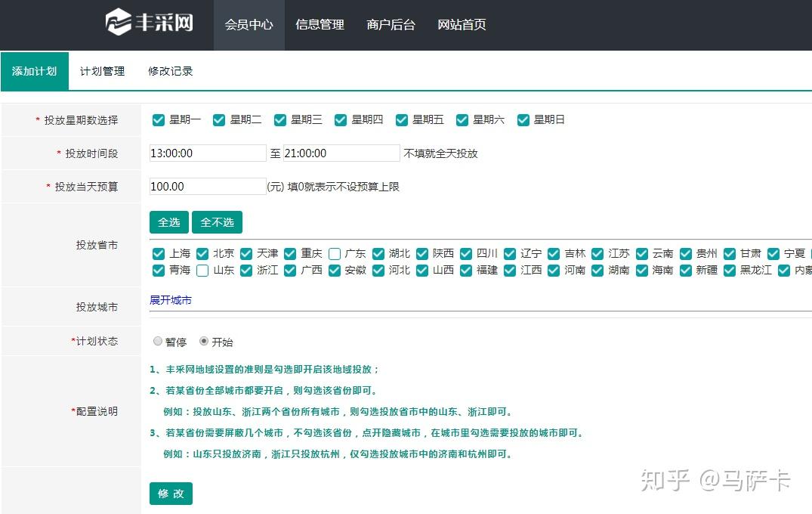Select the 开始 radio button
This screenshot has height=514, width=812.
click(203, 341)
